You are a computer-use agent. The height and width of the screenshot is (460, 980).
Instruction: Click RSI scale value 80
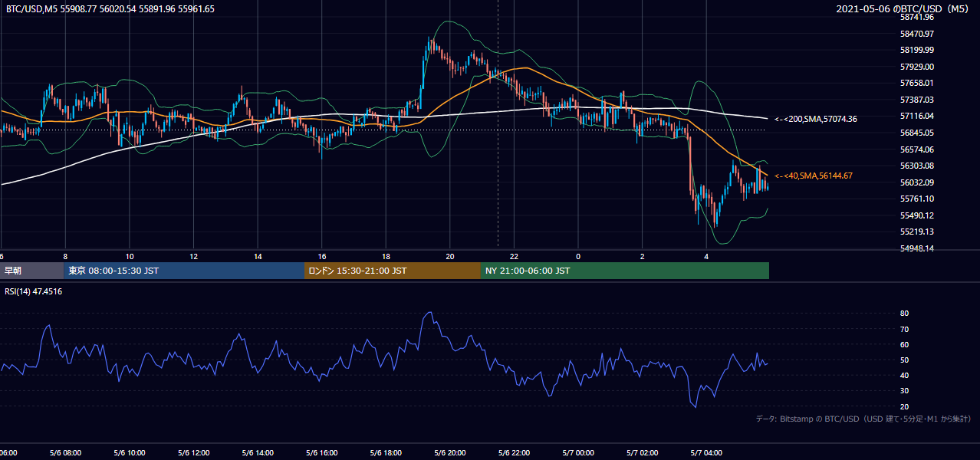[905, 314]
